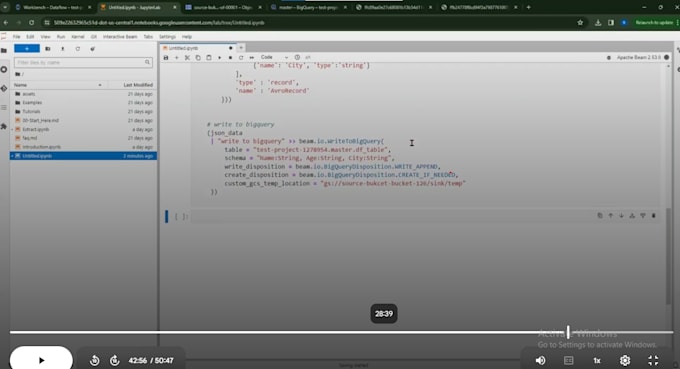Restart kernel and run all cells

pos(252,57)
